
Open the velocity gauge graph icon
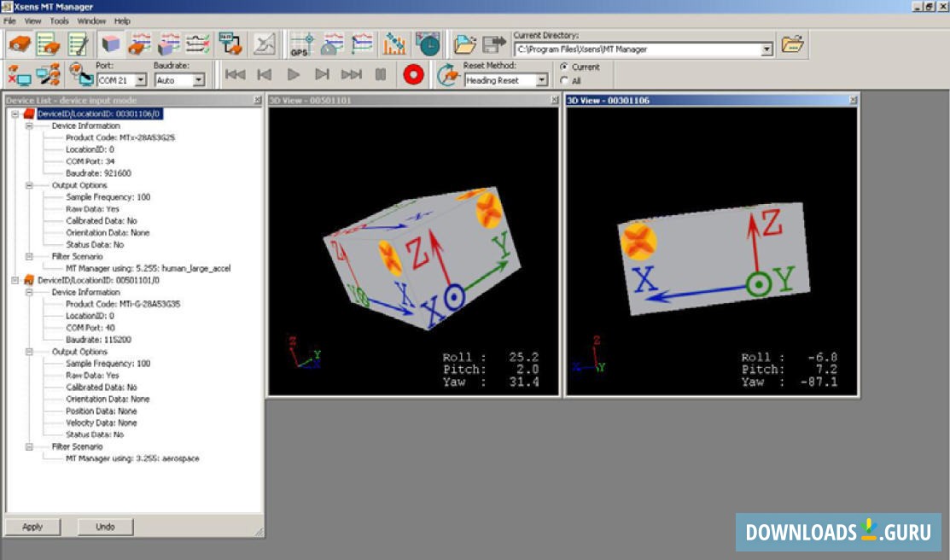pos(332,44)
